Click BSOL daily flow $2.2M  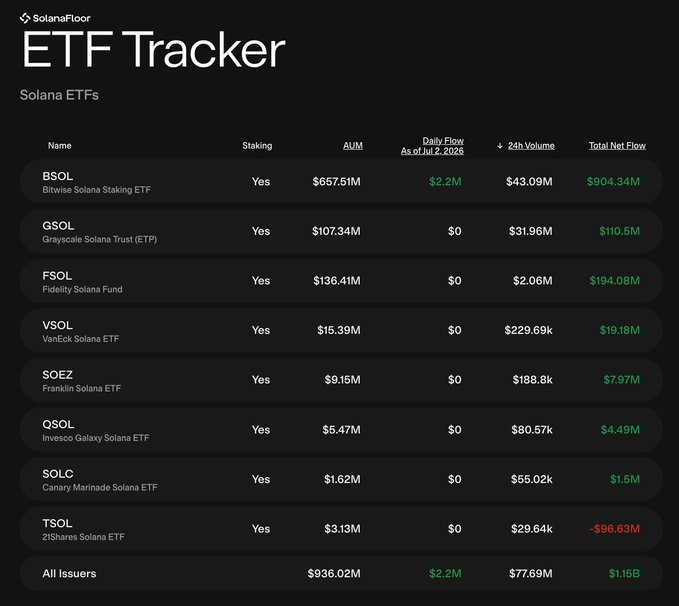pyautogui.click(x=445, y=181)
